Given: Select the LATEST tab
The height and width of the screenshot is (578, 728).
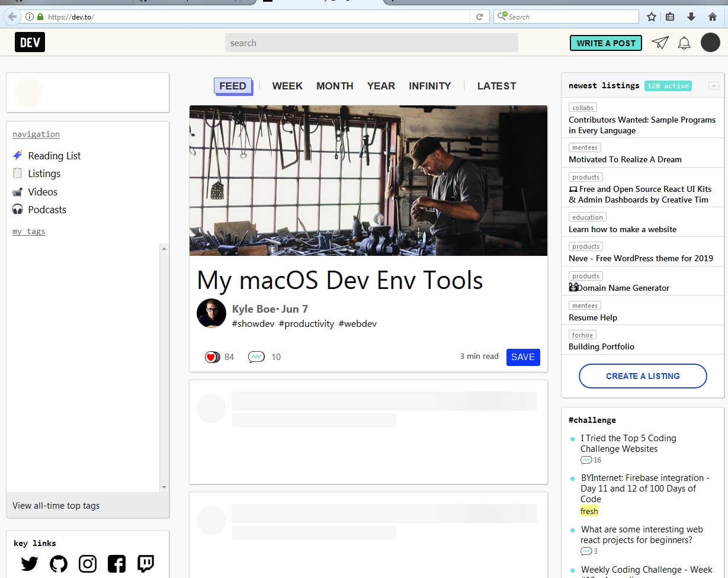Looking at the screenshot, I should pos(496,86).
